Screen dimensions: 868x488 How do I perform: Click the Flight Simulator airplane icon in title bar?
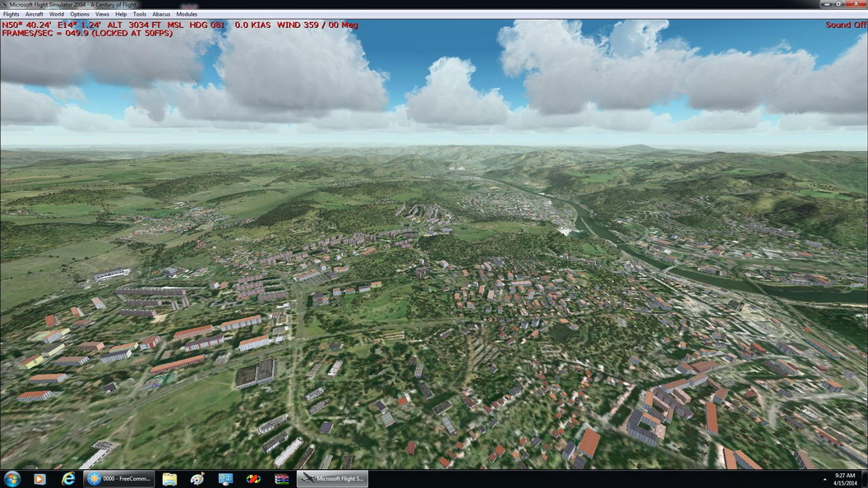coord(4,4)
